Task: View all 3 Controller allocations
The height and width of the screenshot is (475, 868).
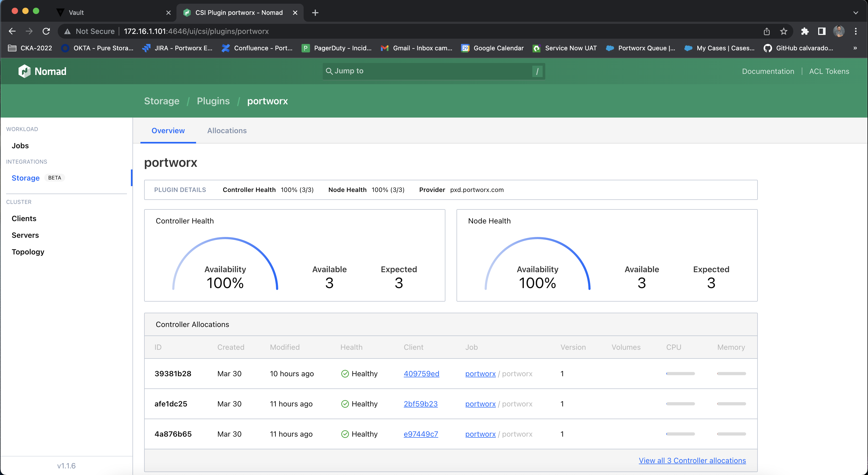Action: [692, 460]
